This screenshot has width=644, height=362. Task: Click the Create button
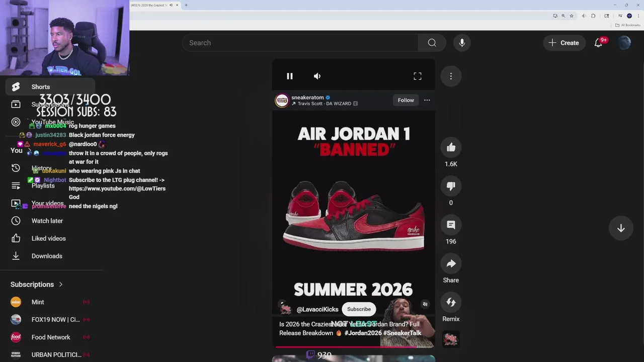(x=564, y=43)
